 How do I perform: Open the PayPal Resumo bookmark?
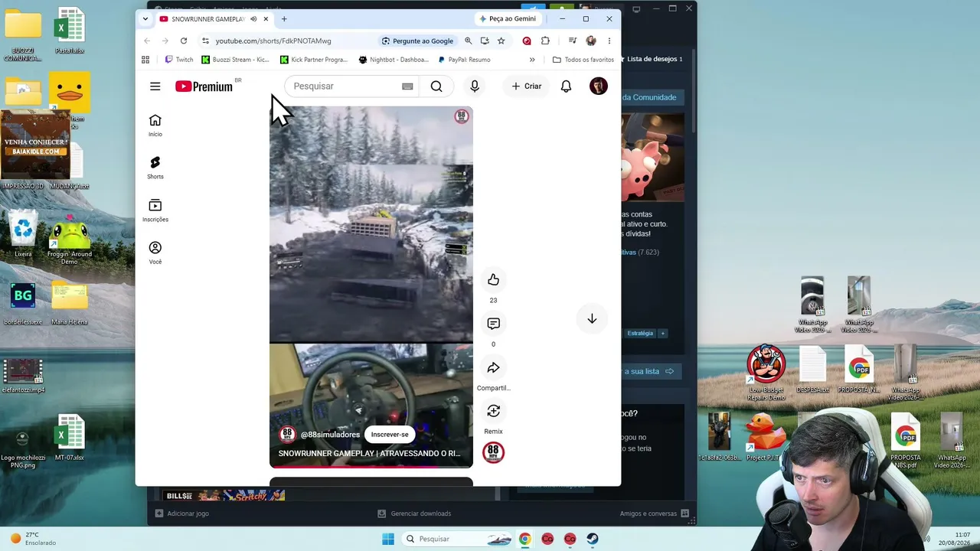click(x=464, y=60)
